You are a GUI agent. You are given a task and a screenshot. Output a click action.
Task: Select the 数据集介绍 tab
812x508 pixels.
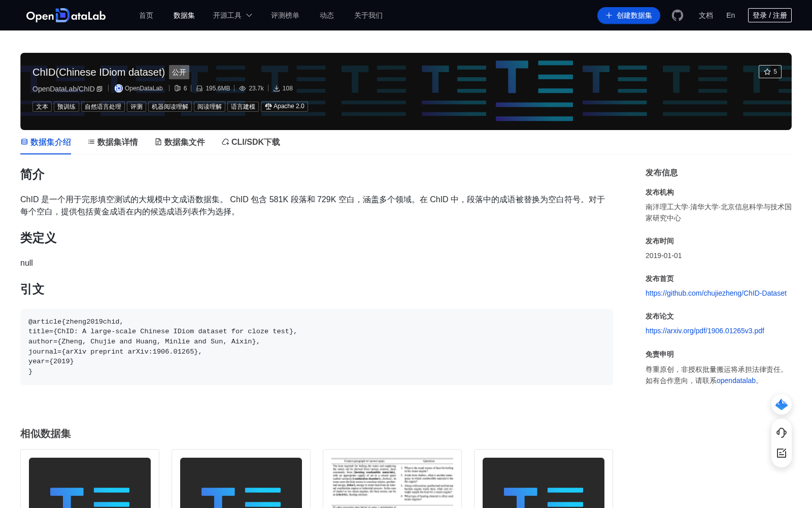pos(46,142)
